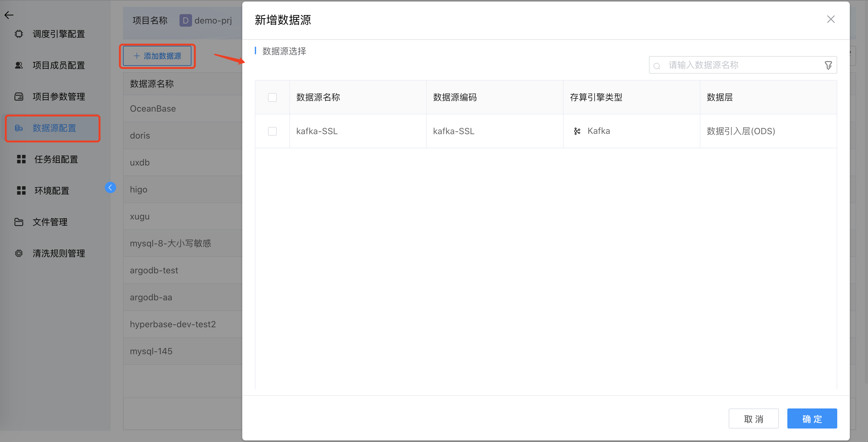Click the 数据源配置 database icon
The image size is (868, 442).
pos(19,128)
